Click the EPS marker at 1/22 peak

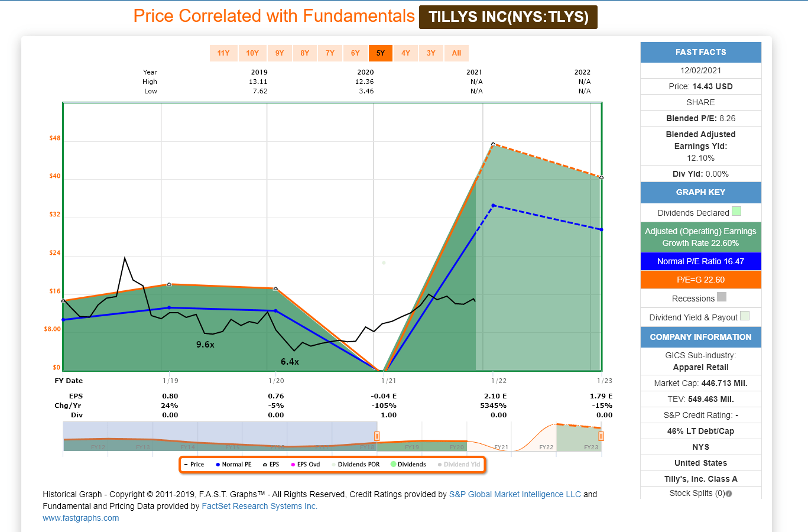[494, 144]
